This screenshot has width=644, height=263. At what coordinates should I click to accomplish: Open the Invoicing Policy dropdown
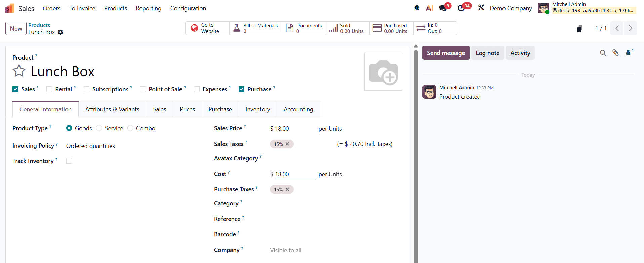134,146
